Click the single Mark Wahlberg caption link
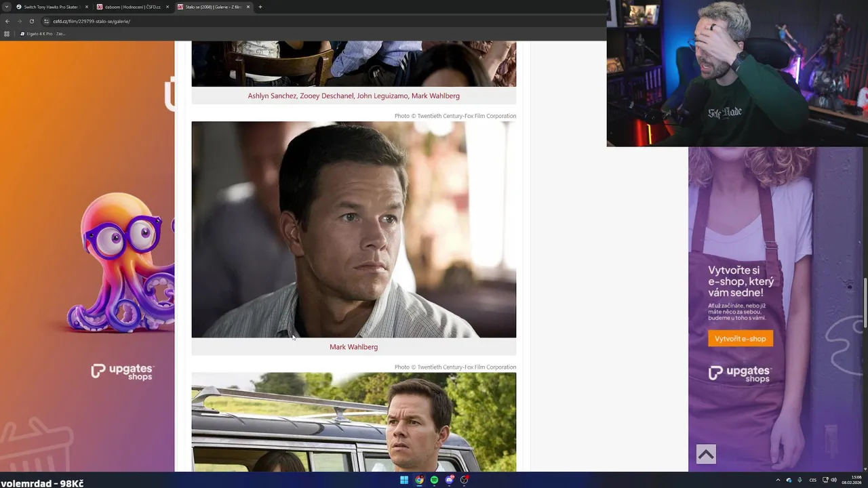This screenshot has width=868, height=488. pos(353,346)
